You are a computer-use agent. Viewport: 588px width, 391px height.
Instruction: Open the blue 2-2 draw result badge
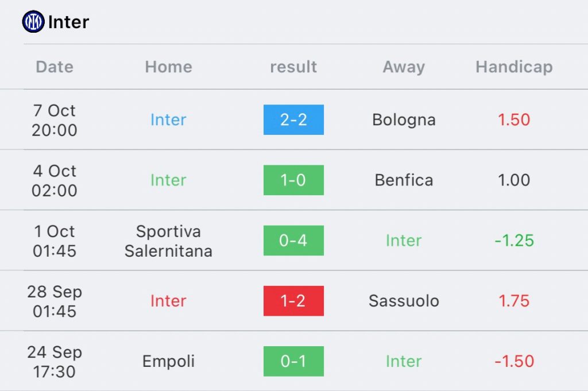293,119
